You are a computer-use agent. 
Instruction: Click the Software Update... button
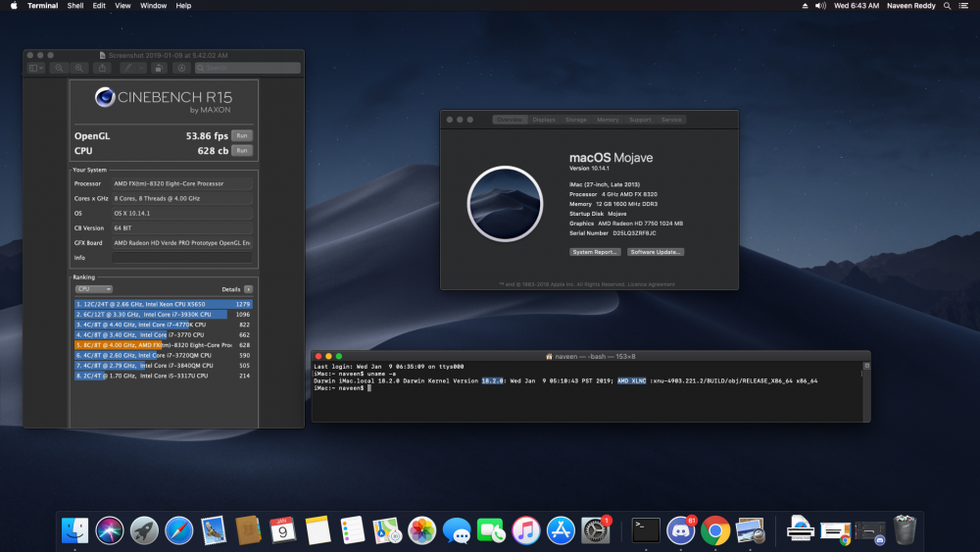(655, 252)
